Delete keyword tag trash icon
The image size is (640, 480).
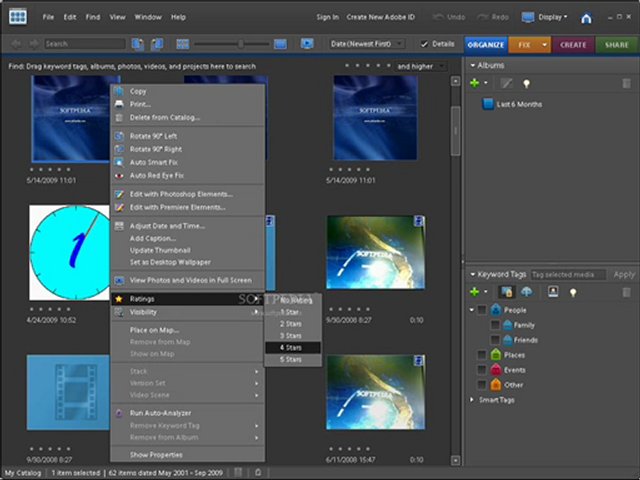pyautogui.click(x=626, y=292)
